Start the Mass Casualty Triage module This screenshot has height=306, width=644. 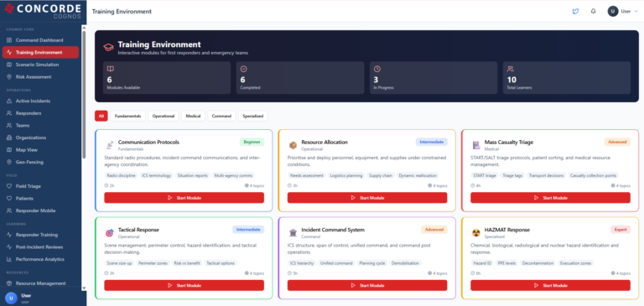point(550,198)
